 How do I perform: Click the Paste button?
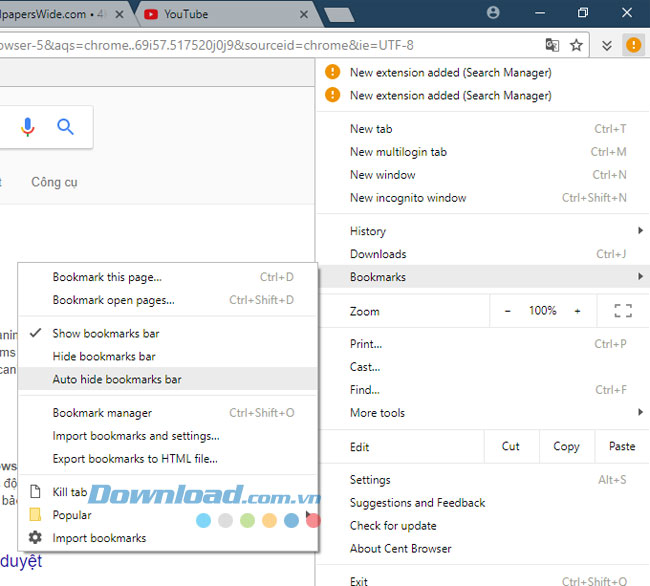pyautogui.click(x=622, y=446)
